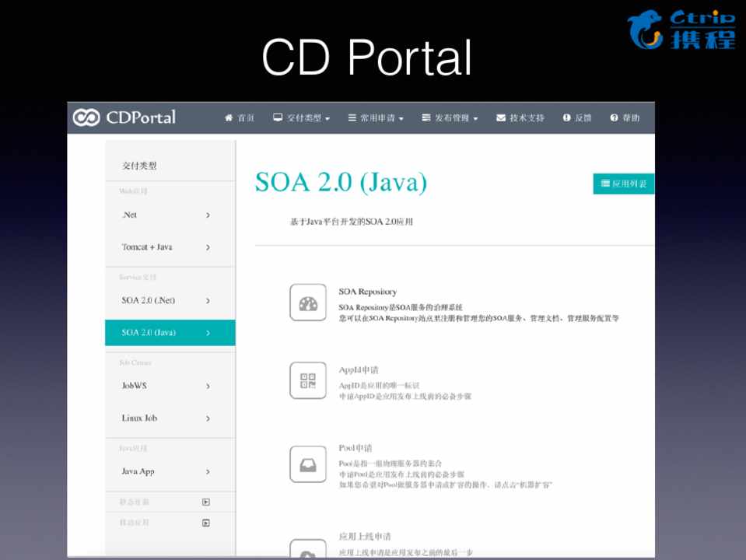Open the 发布管理 dropdown menu
Screen dimensions: 746x560
[x=450, y=118]
